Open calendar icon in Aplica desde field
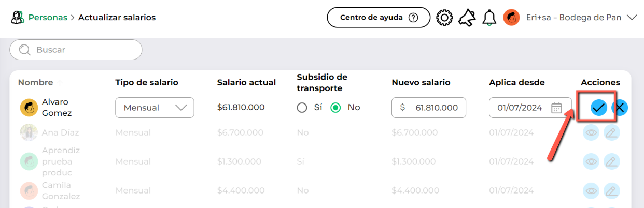 556,108
